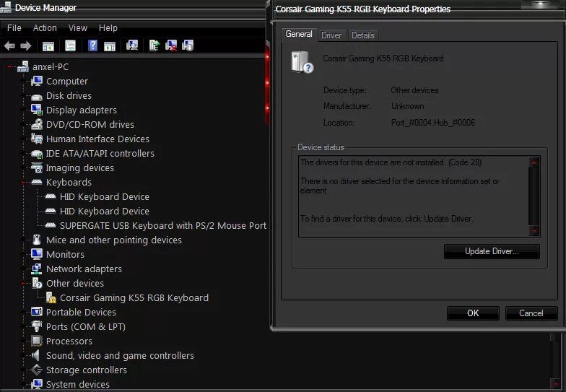Click the Display adapters category icon

pos(36,110)
